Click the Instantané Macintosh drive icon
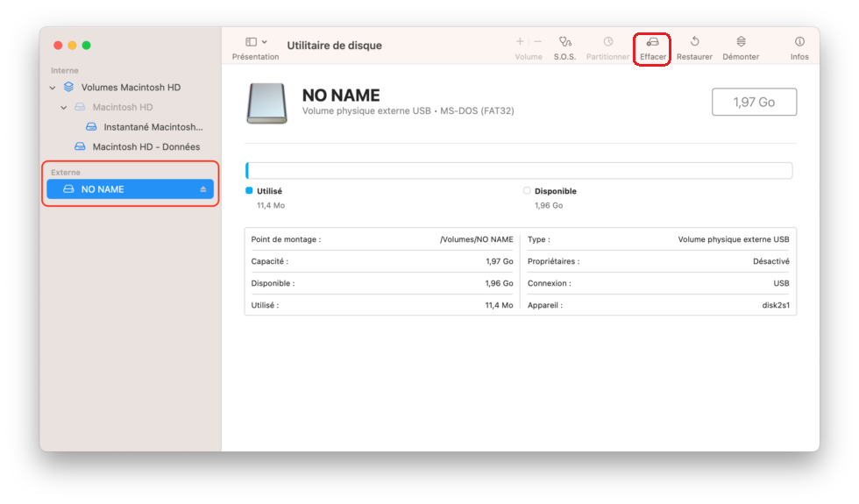Screen dimensions: 859x504 [91, 126]
